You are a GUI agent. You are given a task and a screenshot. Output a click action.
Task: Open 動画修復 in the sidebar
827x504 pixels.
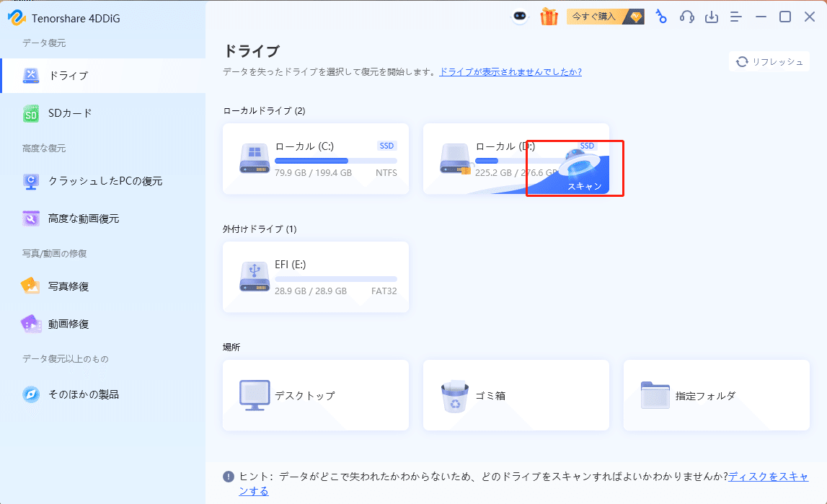click(x=103, y=324)
